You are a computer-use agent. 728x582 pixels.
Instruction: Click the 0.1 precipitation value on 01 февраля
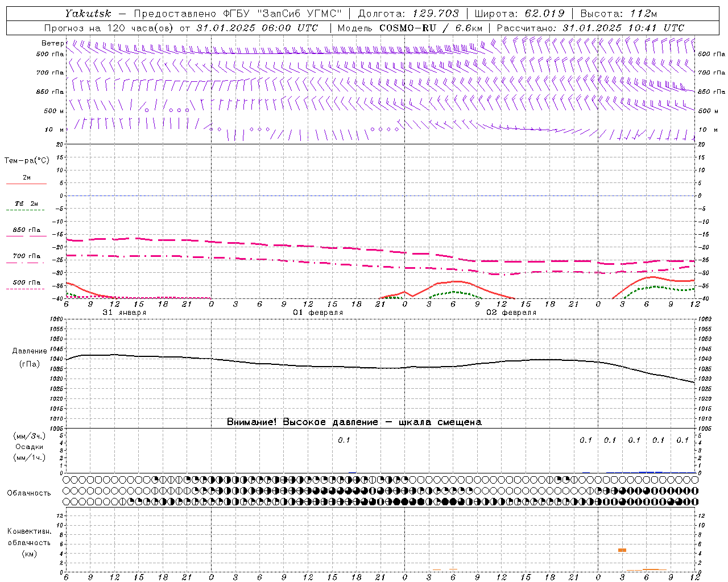pyautogui.click(x=344, y=440)
